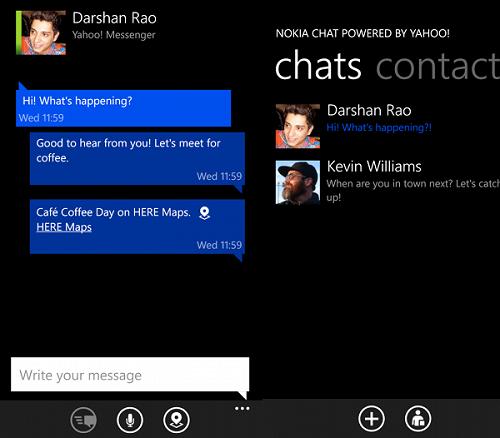This screenshot has width=500, height=438.
Task: Expand the three-dot app bar menu
Action: (242, 409)
